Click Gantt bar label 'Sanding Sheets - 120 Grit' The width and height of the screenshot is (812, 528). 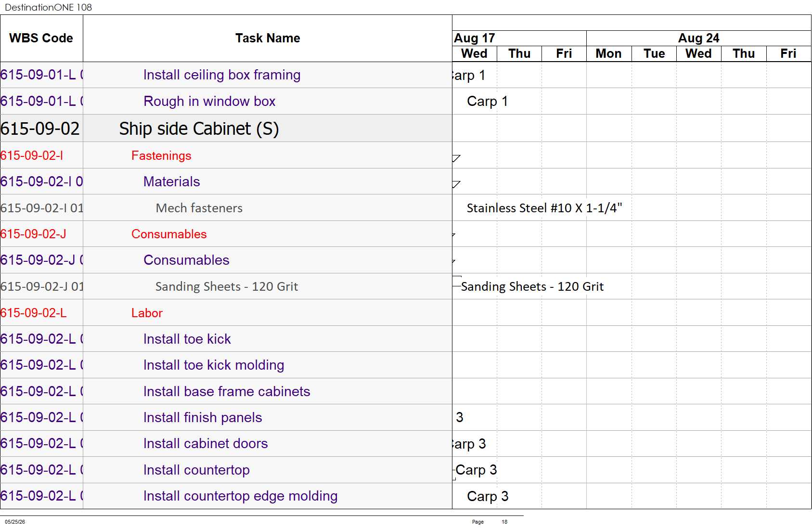coord(532,286)
